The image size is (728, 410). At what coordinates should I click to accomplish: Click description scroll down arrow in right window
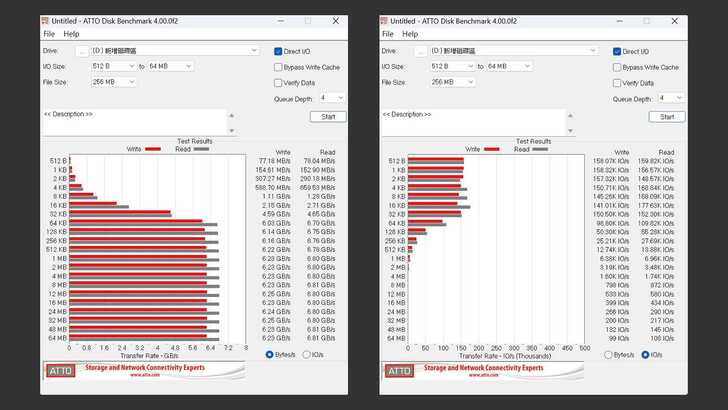(571, 131)
